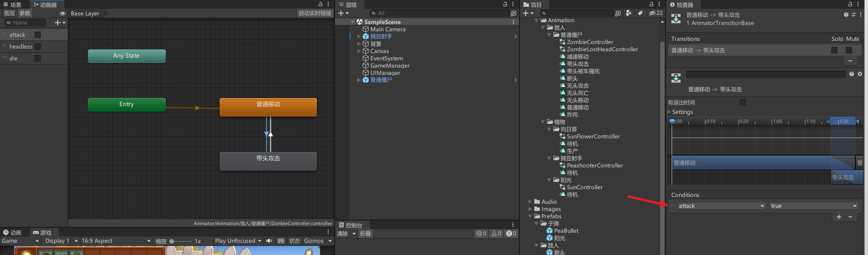Open Inspector help question mark icon
Image resolution: width=868 pixels, height=255 pixels.
point(846,15)
